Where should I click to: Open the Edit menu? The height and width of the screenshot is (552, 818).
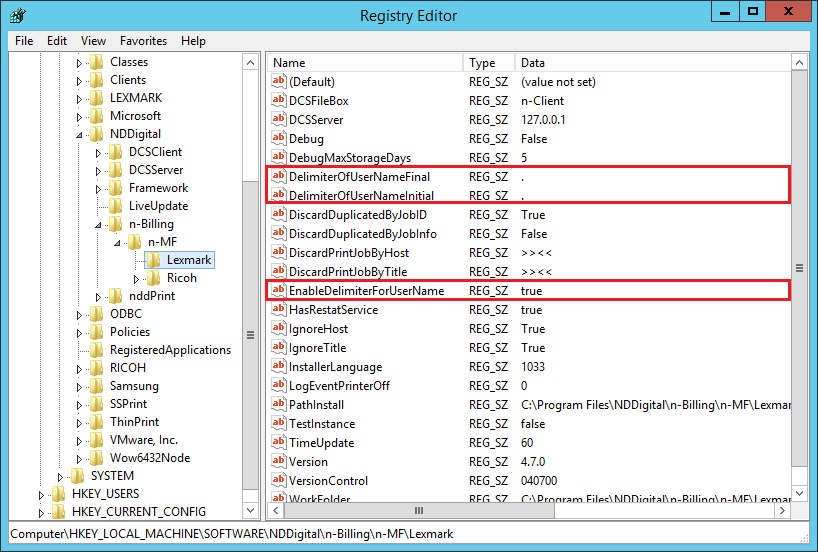coord(57,41)
